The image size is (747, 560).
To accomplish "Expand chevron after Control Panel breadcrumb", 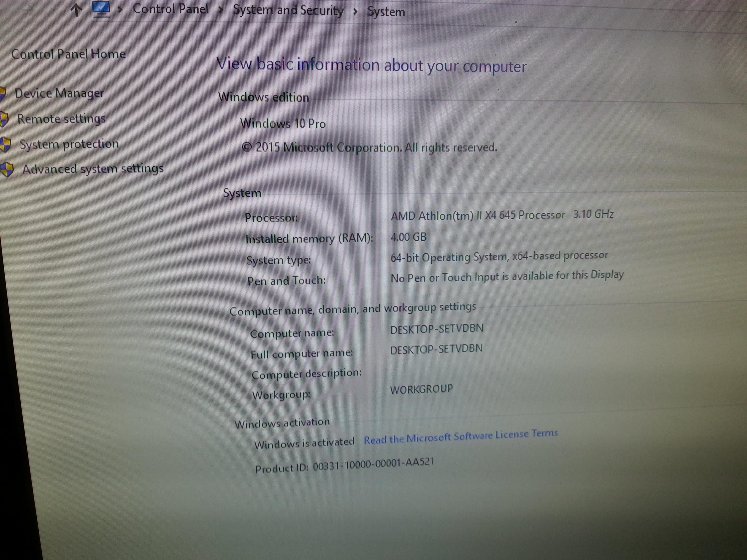I will point(221,10).
